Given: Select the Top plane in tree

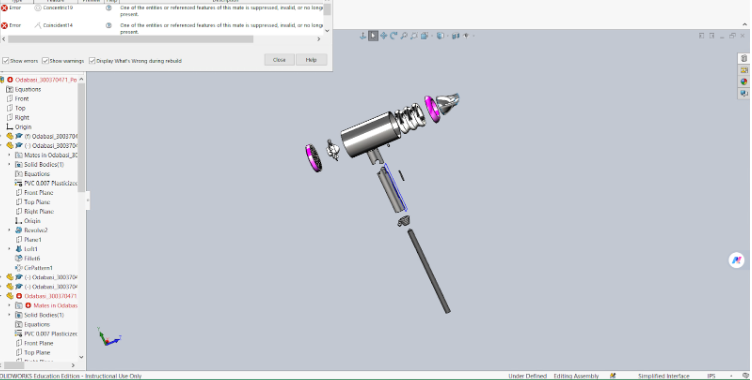Looking at the screenshot, I should [x=20, y=108].
